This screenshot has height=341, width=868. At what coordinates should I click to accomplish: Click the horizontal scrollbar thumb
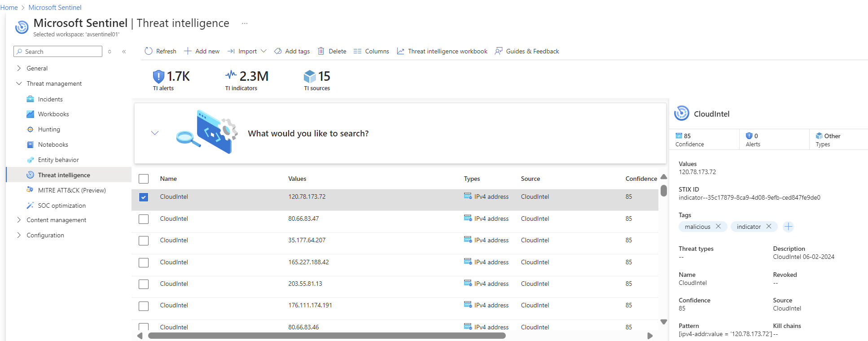tap(327, 336)
